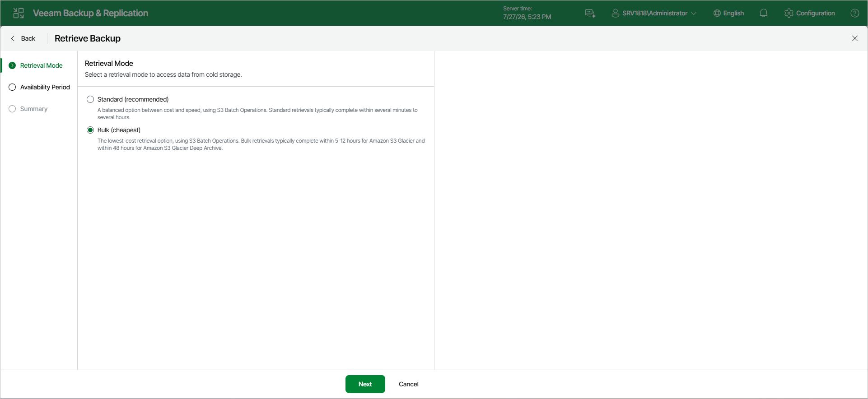
Task: Click the globe language icon
Action: point(717,13)
